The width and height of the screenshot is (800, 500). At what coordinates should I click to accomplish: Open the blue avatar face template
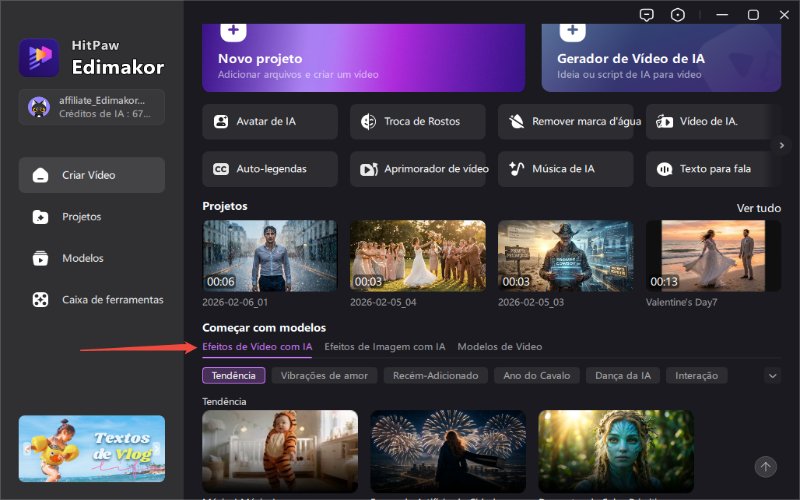(616, 451)
